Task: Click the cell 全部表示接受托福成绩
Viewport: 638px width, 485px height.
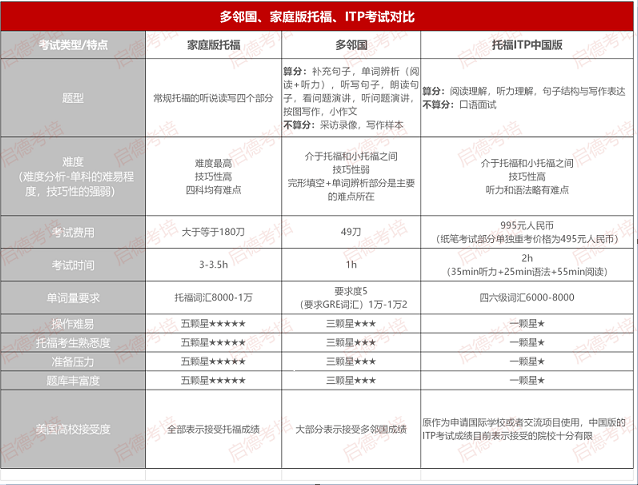Action: (x=214, y=429)
